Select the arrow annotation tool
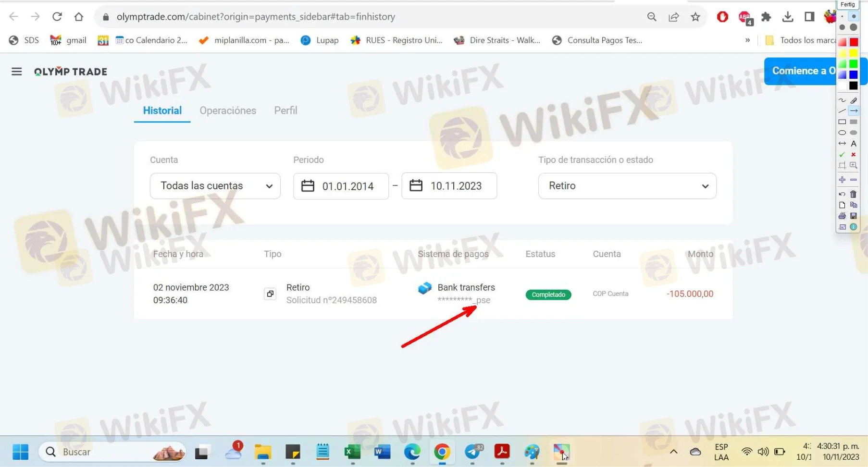 pyautogui.click(x=854, y=111)
